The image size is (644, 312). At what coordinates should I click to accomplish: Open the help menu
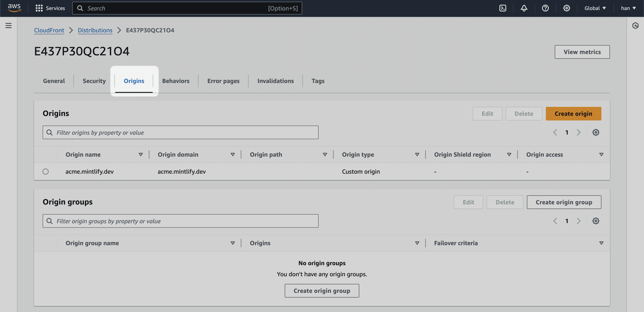coord(545,8)
